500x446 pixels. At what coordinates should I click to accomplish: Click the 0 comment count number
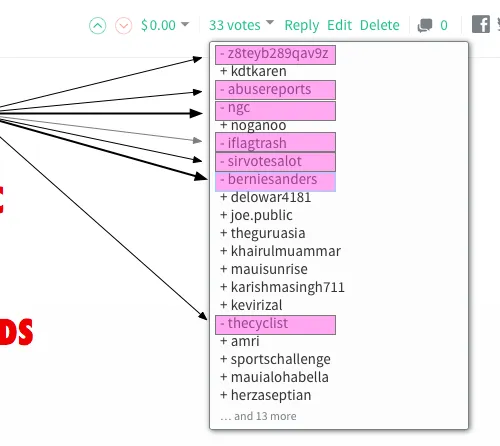tap(444, 25)
